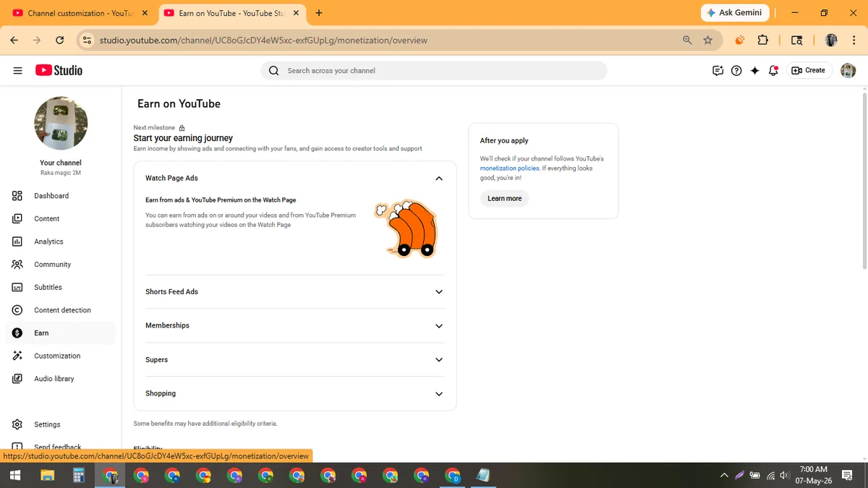Open the Chrome three-dot menu
Image resolution: width=868 pixels, height=488 pixels.
854,40
